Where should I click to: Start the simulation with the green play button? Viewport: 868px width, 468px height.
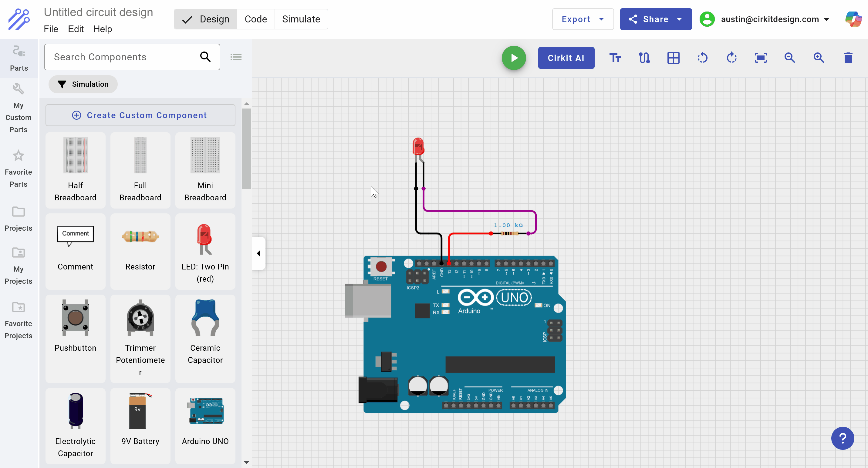click(x=514, y=58)
